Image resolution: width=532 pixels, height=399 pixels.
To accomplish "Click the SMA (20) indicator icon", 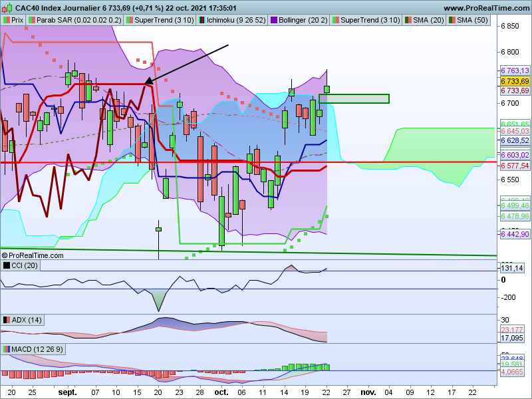I will click(x=408, y=21).
